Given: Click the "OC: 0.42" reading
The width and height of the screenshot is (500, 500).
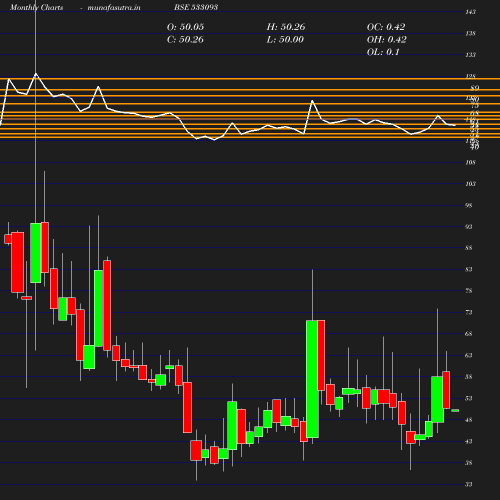Looking at the screenshot, I should point(386,27).
